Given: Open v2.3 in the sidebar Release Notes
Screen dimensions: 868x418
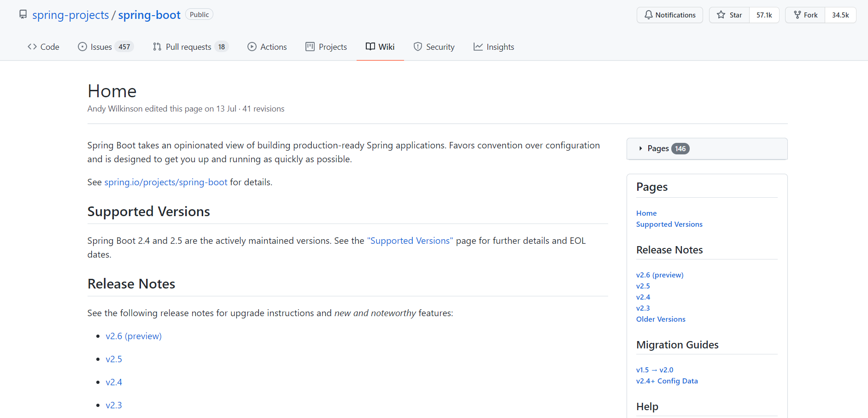Looking at the screenshot, I should tap(643, 308).
